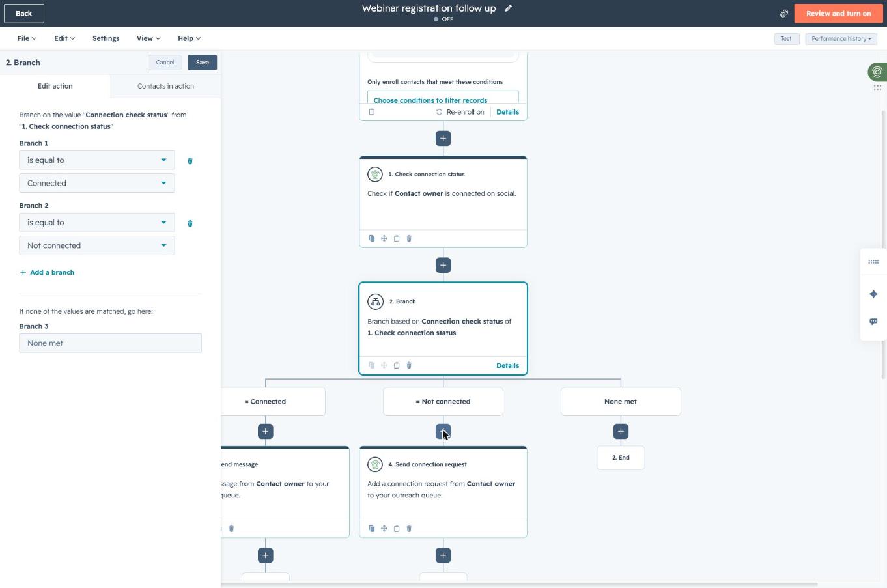Select the = Not connected branch label

pyautogui.click(x=443, y=402)
